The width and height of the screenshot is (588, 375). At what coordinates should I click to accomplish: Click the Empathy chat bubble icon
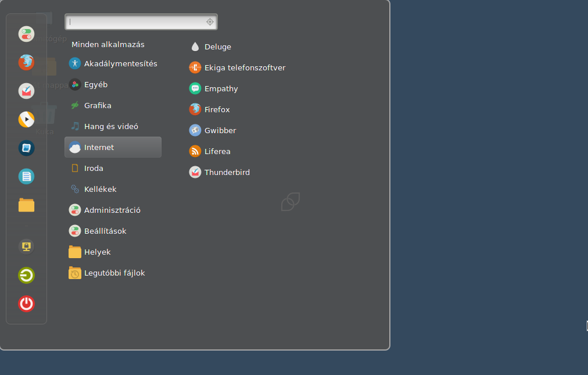pos(195,88)
